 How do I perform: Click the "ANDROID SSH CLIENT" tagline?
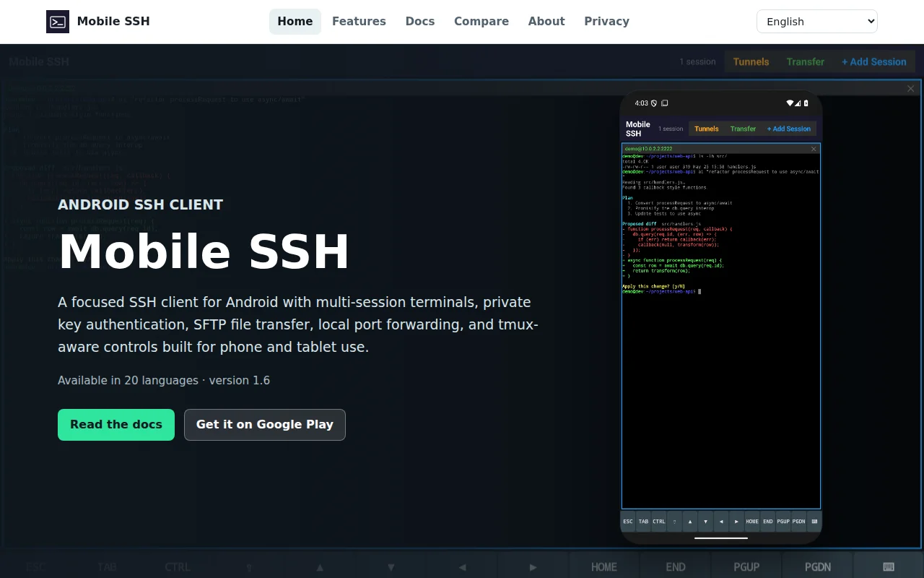point(140,204)
